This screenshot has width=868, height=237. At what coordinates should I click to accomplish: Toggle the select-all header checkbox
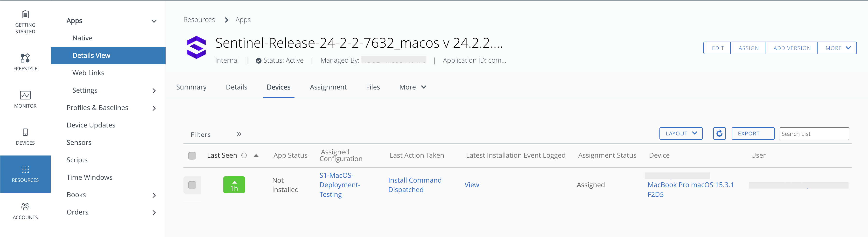click(192, 155)
